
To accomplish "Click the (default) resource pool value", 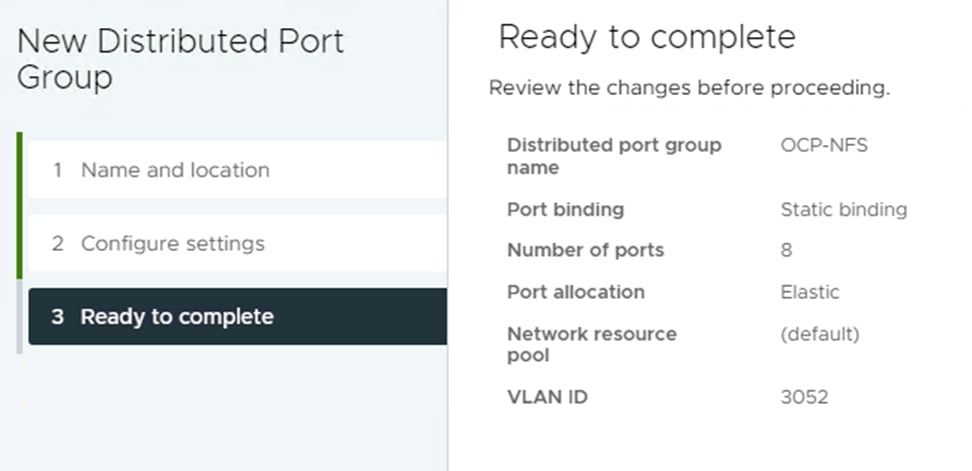I will (820, 335).
